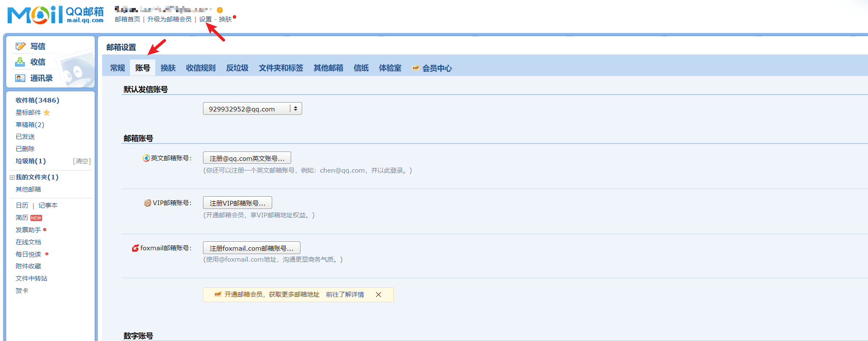This screenshot has width=868, height=341.
Task: Switch to the 常规 settings tab
Action: [x=117, y=68]
